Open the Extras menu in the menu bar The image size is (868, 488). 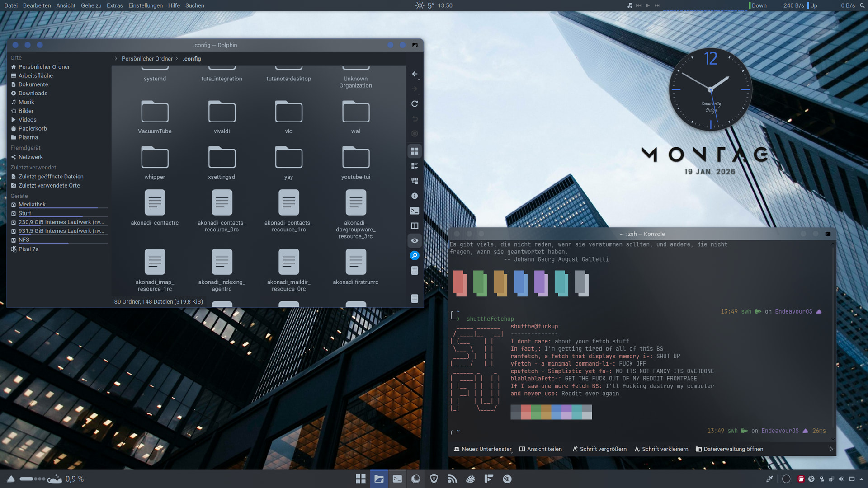pos(114,5)
